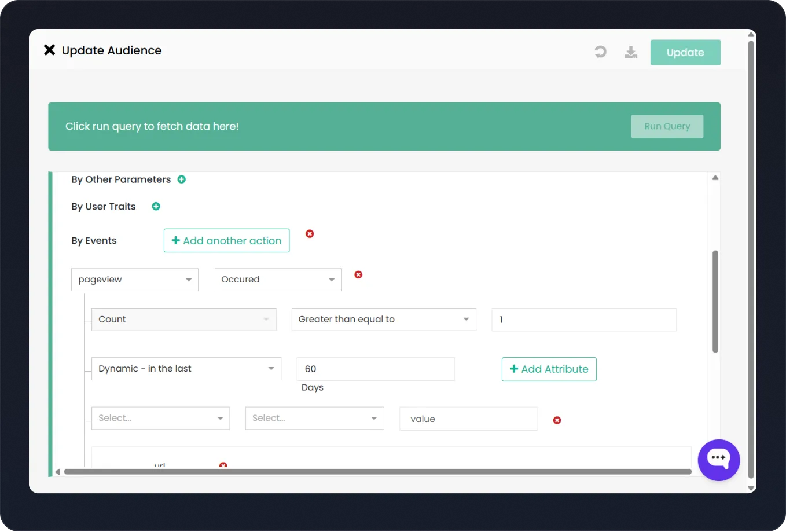
Task: Open the Occured dropdown
Action: tap(278, 280)
